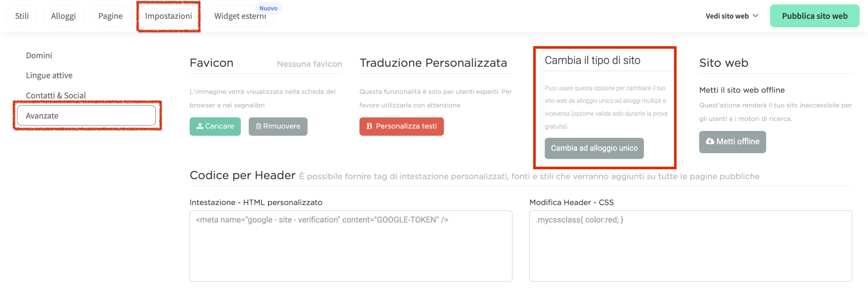Open the Widget esterni tab
Viewport: 868px width, 294px height.
click(x=240, y=16)
